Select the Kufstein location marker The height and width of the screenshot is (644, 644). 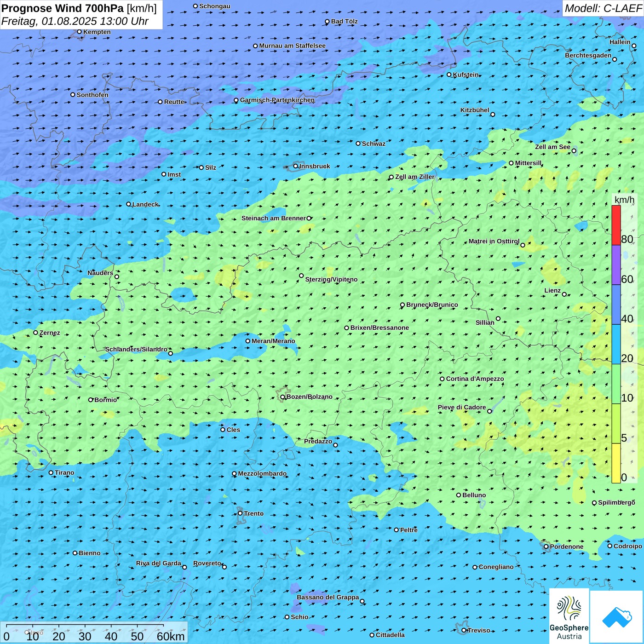point(449,75)
